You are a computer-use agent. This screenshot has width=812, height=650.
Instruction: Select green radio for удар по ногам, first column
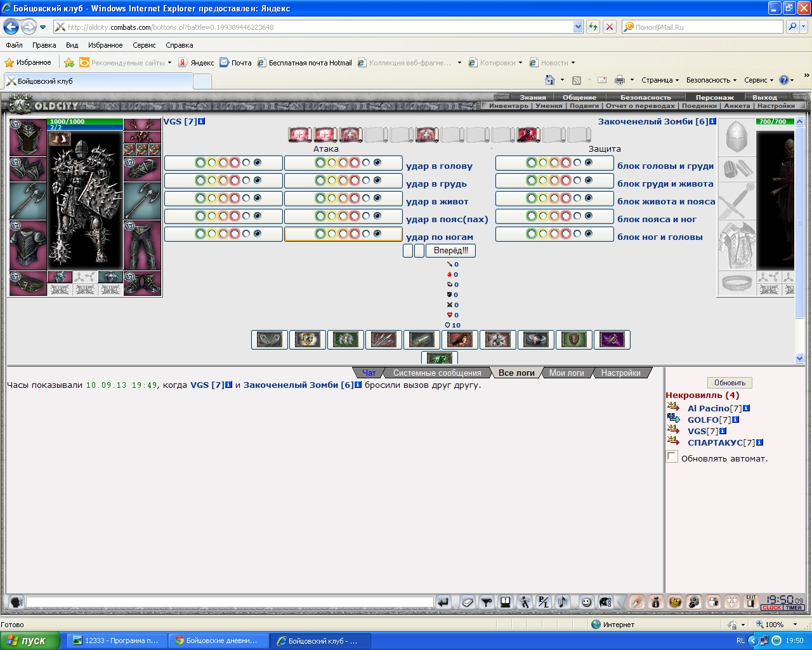point(200,234)
